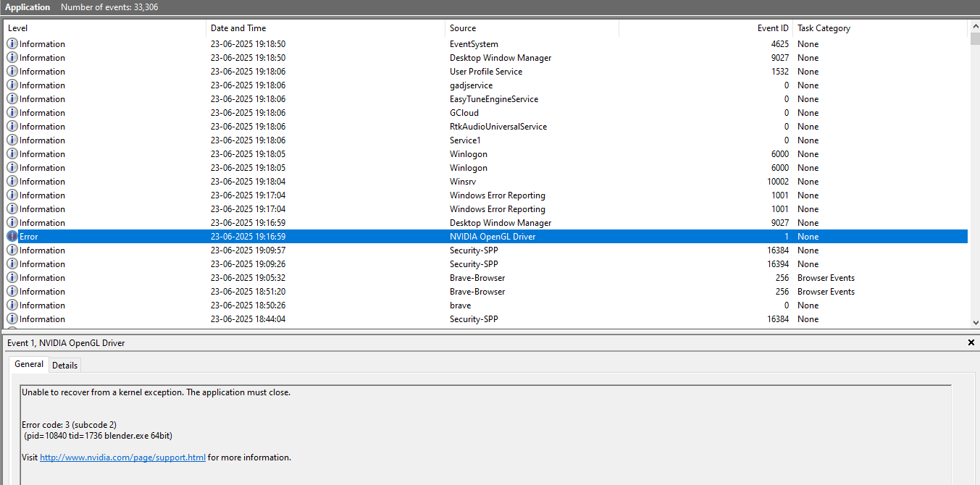
Task: Select the gadjservice event row
Action: [486, 85]
